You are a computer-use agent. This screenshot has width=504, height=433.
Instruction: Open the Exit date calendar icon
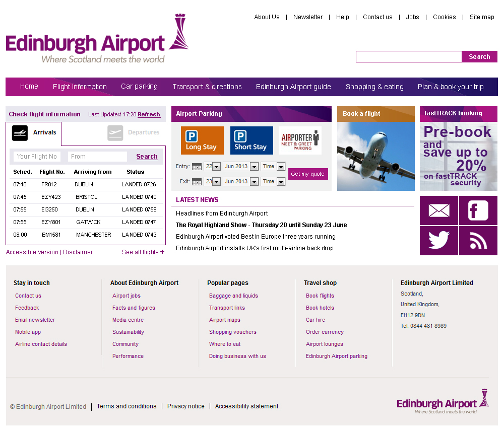[197, 182]
